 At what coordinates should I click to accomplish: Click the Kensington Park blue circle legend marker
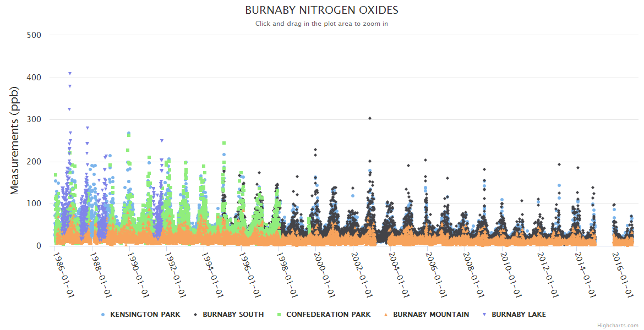point(103,315)
